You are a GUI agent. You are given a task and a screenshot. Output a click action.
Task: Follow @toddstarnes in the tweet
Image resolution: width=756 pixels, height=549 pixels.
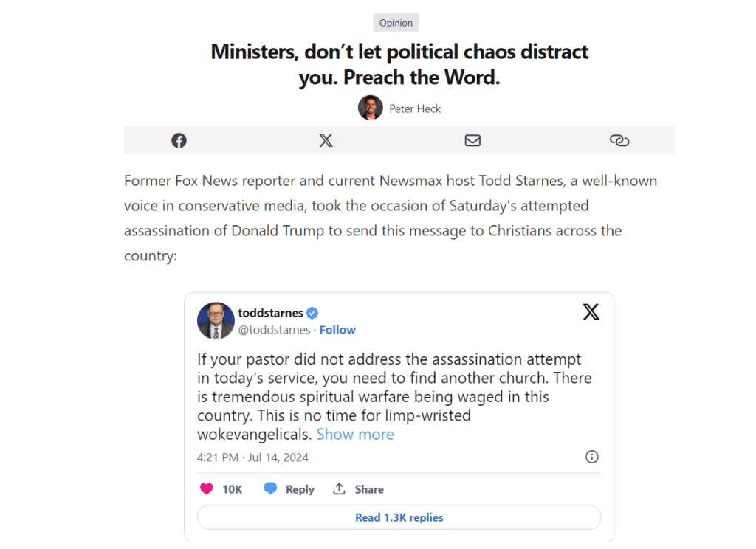(x=337, y=330)
